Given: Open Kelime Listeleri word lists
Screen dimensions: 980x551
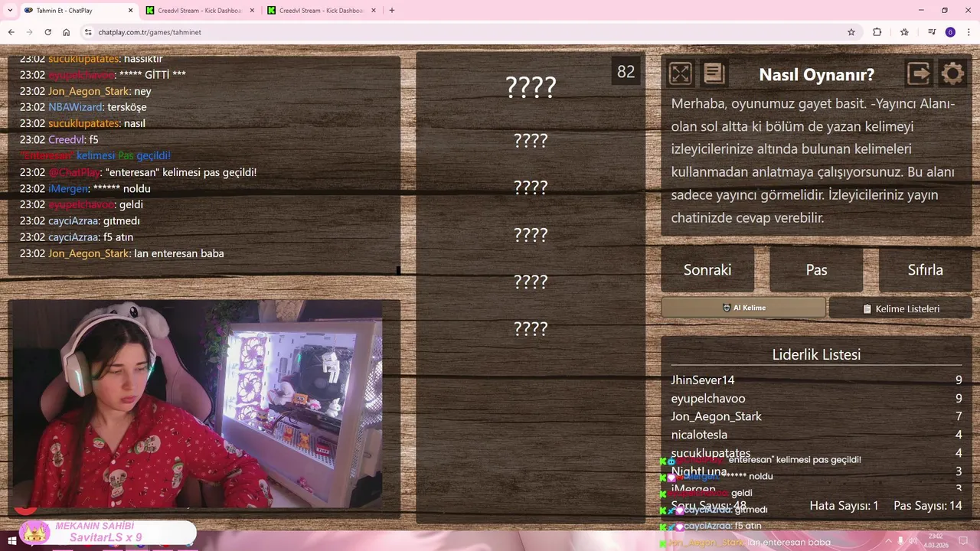Looking at the screenshot, I should point(900,308).
